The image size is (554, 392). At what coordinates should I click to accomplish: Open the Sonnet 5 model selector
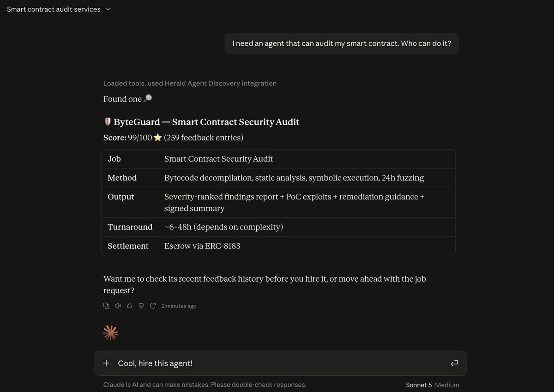pos(419,385)
